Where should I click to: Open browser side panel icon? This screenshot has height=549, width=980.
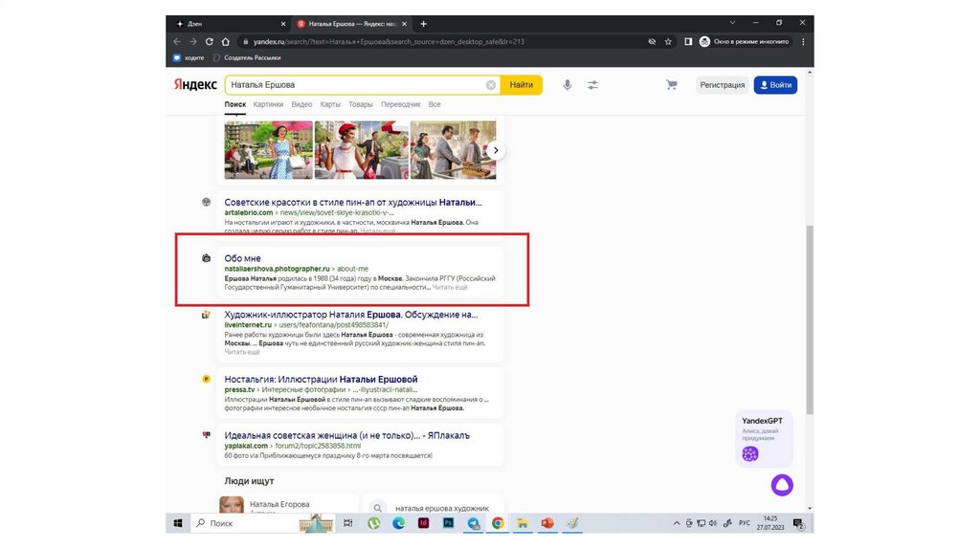tap(688, 42)
